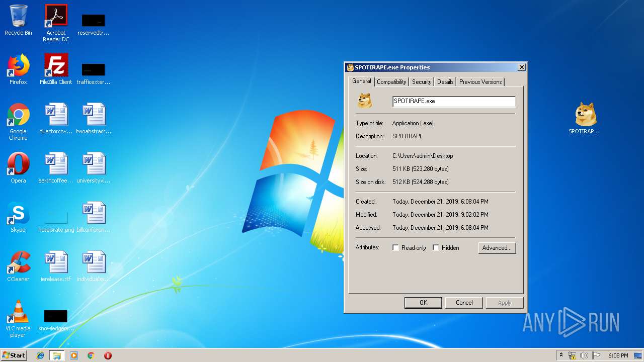Open the Start menu
Screen dimensions: 644x362
[14, 355]
